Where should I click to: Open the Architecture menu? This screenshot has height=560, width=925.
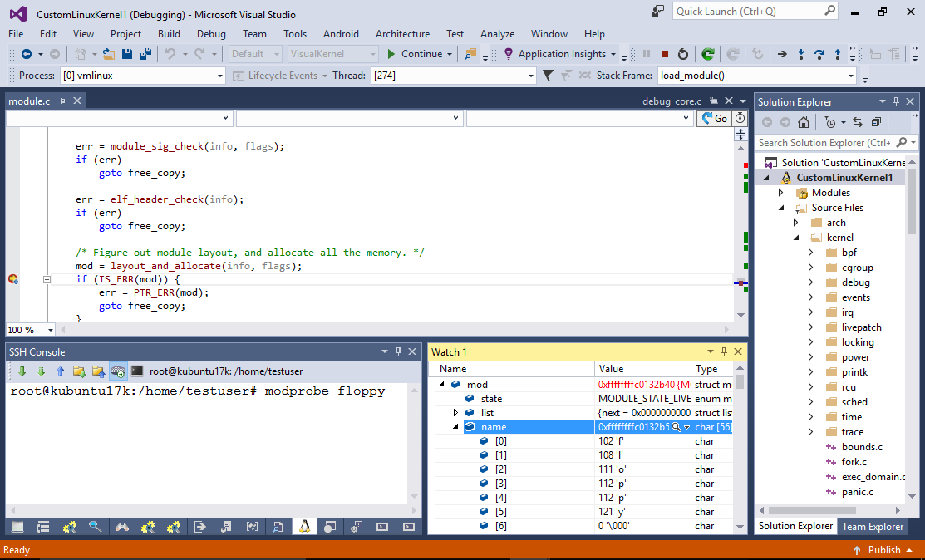pyautogui.click(x=402, y=34)
